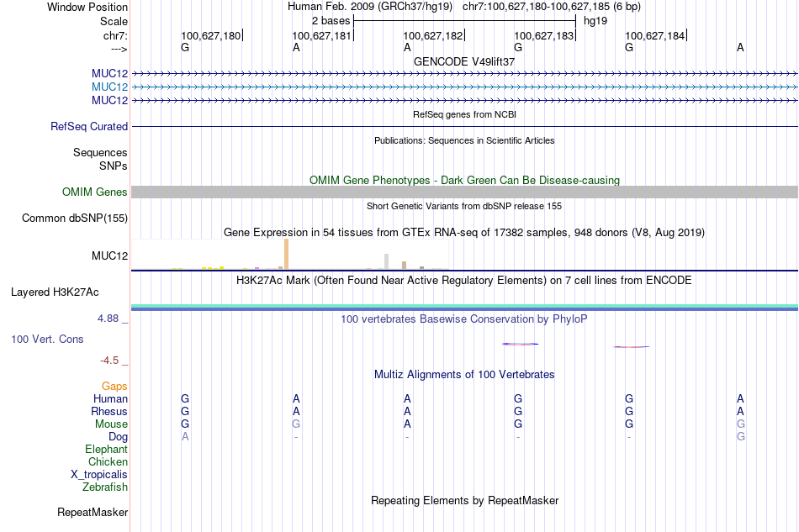The height and width of the screenshot is (532, 799).
Task: Click the Human Feb. 2009 (GRCh37/hg19) assembly text
Action: (x=370, y=7)
